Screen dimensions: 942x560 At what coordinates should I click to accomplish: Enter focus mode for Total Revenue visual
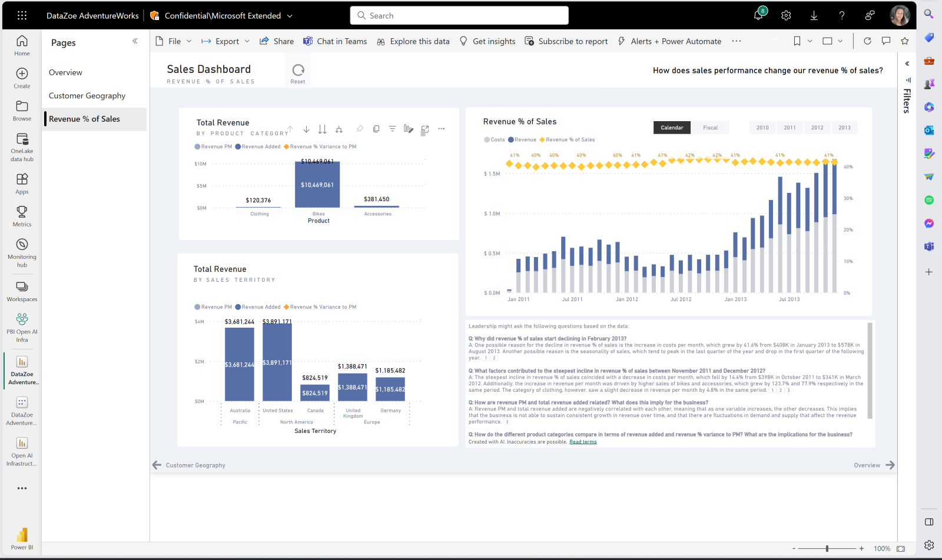425,129
